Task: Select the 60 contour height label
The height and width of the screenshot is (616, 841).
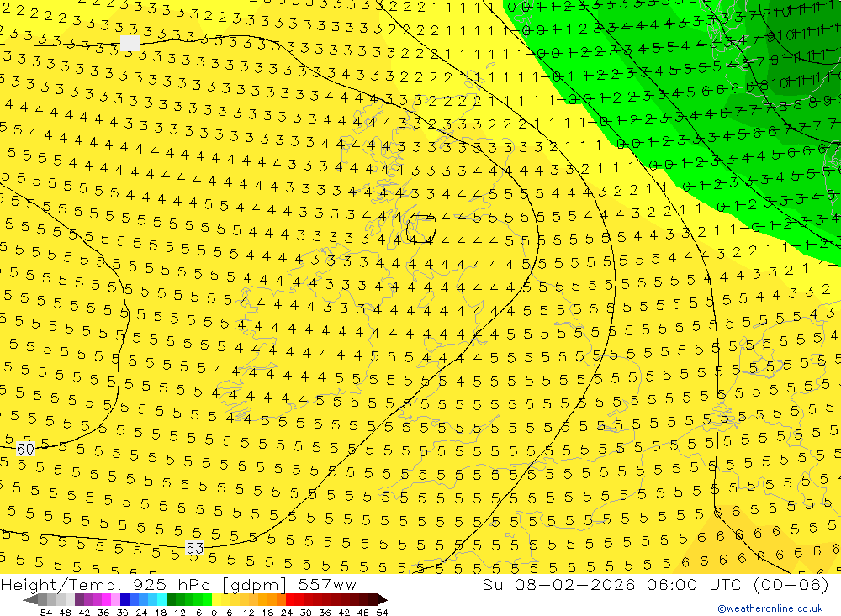Action: click(25, 449)
